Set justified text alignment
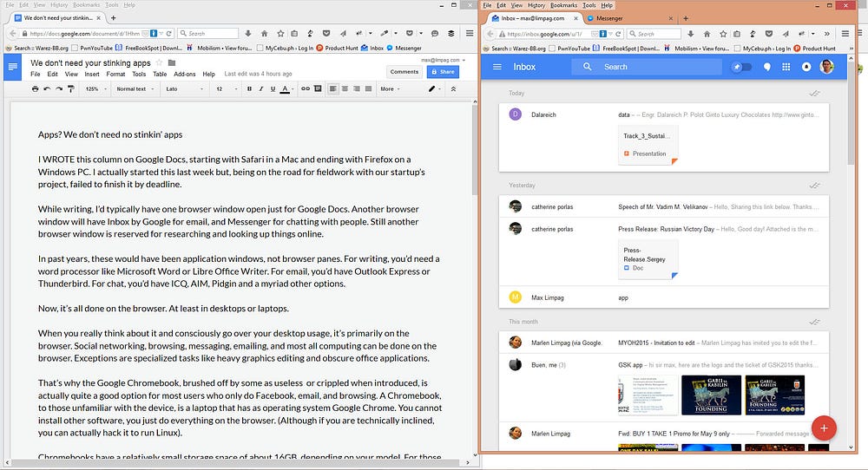868x470 pixels. tap(368, 88)
